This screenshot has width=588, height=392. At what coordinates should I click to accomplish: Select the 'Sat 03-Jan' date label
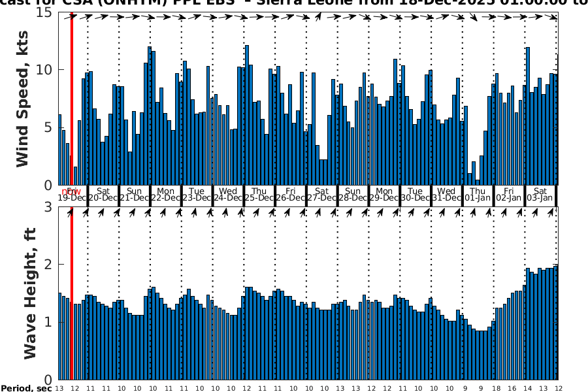(540, 194)
